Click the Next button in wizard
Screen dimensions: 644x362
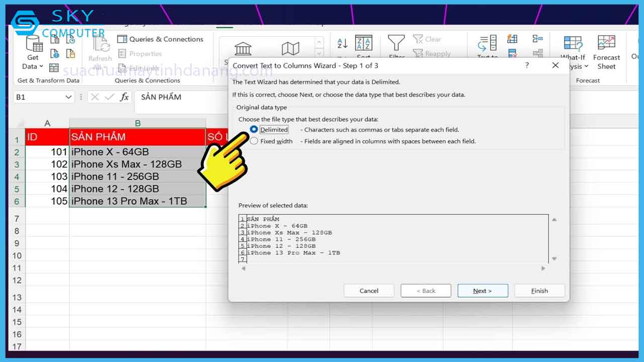click(x=482, y=291)
